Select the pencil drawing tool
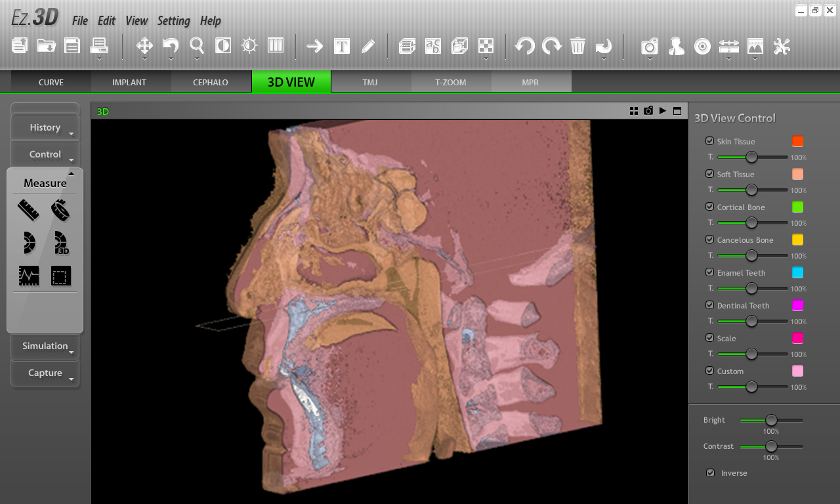Screen dimensions: 840x504 pyautogui.click(x=367, y=46)
